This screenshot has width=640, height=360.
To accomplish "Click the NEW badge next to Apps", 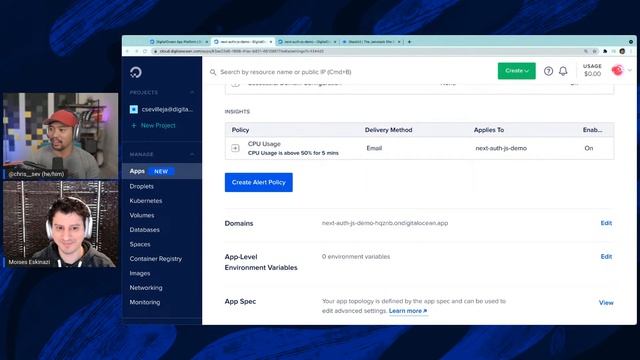I will [x=161, y=171].
